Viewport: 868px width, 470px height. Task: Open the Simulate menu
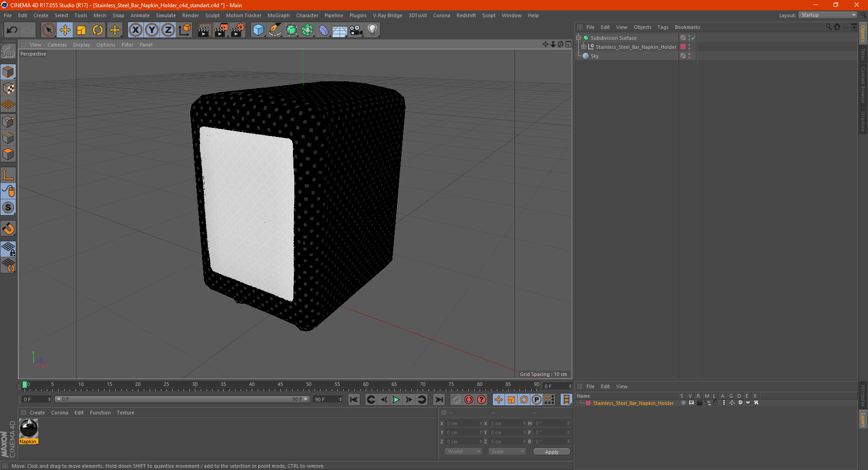(166, 15)
